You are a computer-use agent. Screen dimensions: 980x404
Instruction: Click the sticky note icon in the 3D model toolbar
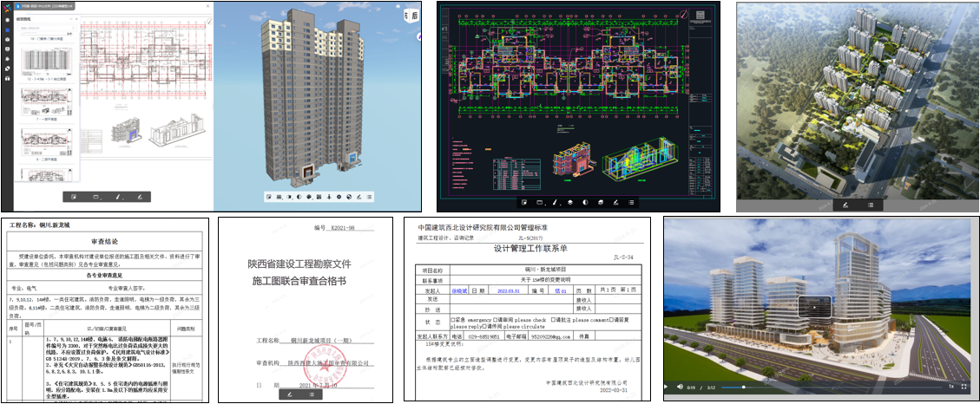269,197
